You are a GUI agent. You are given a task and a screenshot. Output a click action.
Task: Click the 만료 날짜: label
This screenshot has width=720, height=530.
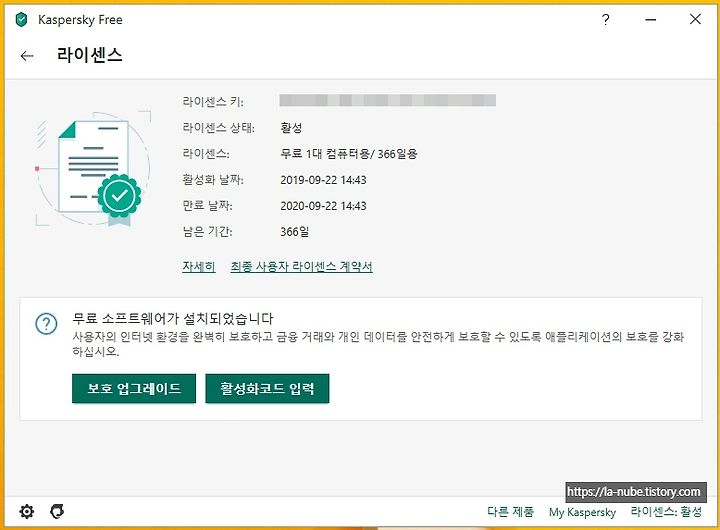click(x=207, y=206)
